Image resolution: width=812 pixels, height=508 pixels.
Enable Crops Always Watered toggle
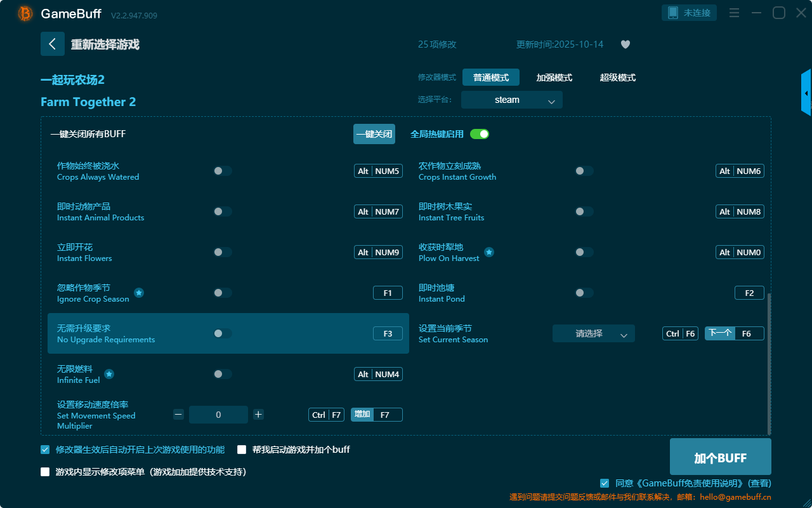coord(223,171)
